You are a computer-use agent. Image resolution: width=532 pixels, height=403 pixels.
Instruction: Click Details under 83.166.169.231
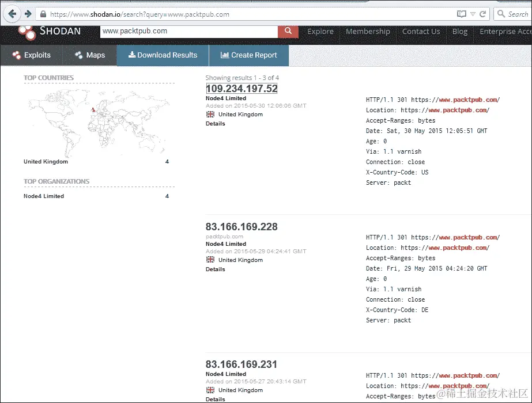point(216,400)
